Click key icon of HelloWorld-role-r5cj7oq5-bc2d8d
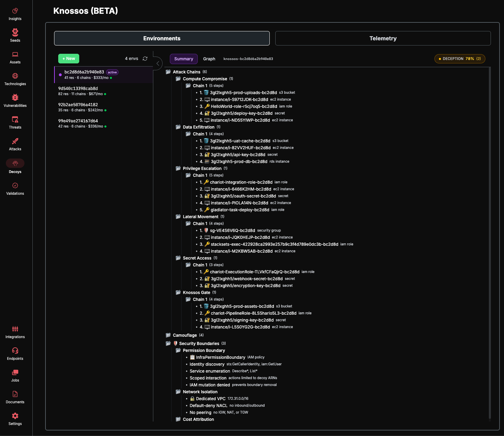Viewport: 504px width, 436px height. [x=207, y=106]
